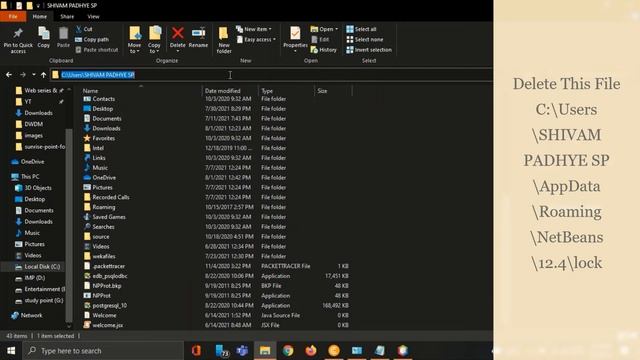
Task: Click the address bar path field
Action: [271, 75]
